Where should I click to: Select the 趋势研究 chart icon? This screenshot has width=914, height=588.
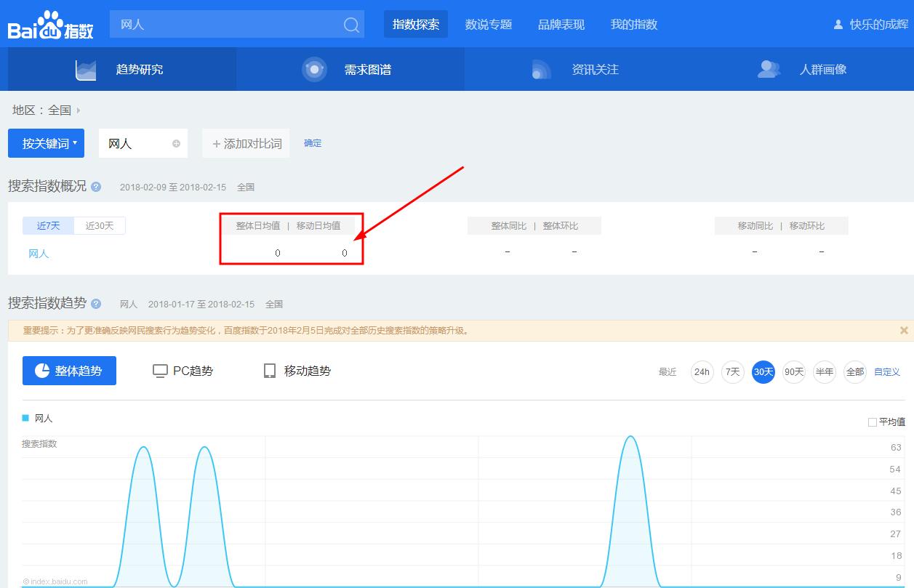coord(86,68)
